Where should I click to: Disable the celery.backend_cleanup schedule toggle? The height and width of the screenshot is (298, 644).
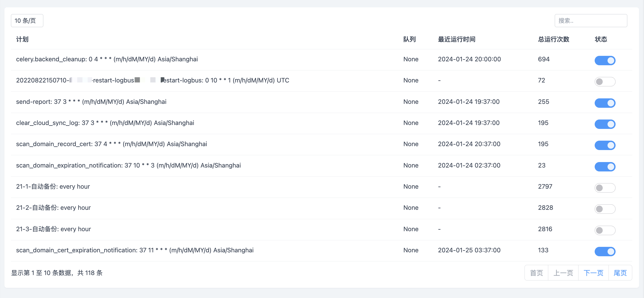(x=605, y=61)
